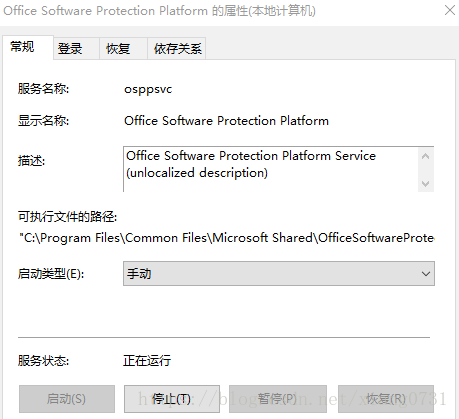Click the 恢复(R) button

tap(386, 399)
